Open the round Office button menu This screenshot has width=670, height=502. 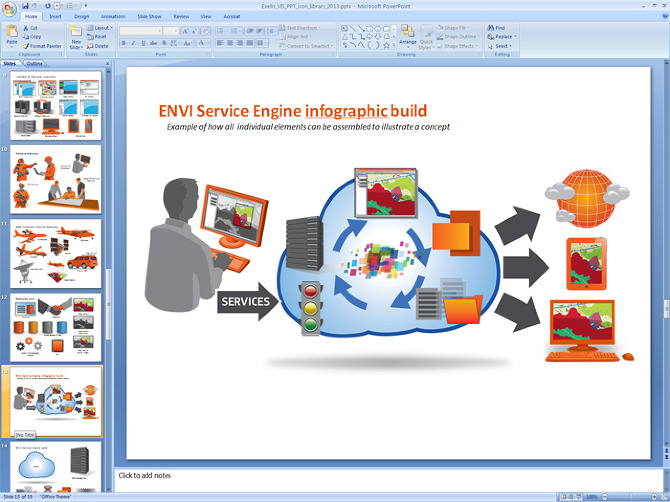pos(8,8)
